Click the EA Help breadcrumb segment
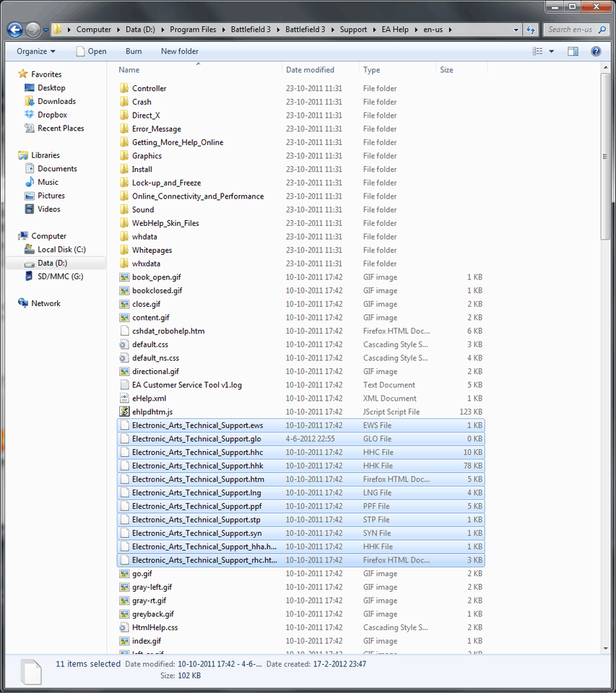This screenshot has height=693, width=616. (x=395, y=30)
